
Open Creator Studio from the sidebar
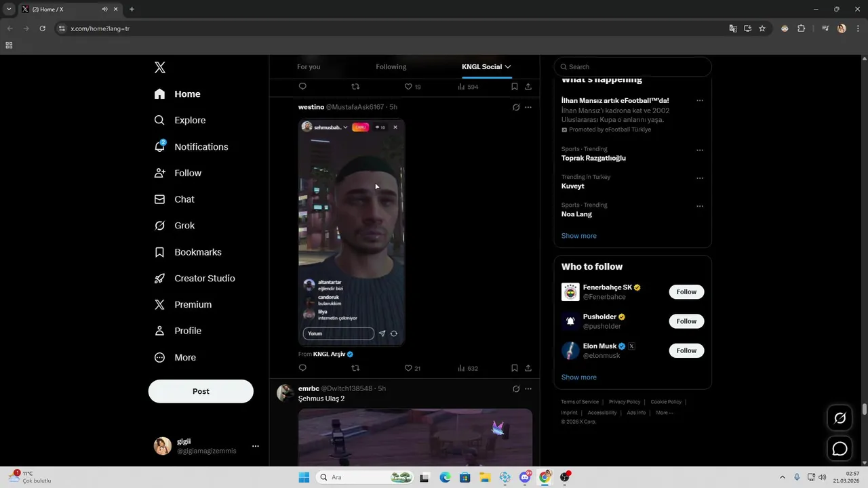pyautogui.click(x=195, y=279)
